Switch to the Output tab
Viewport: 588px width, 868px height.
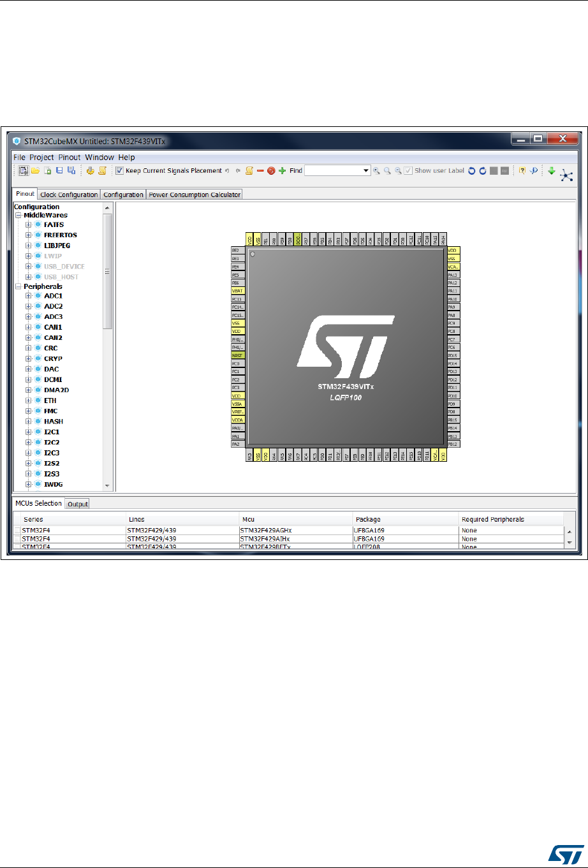[78, 504]
